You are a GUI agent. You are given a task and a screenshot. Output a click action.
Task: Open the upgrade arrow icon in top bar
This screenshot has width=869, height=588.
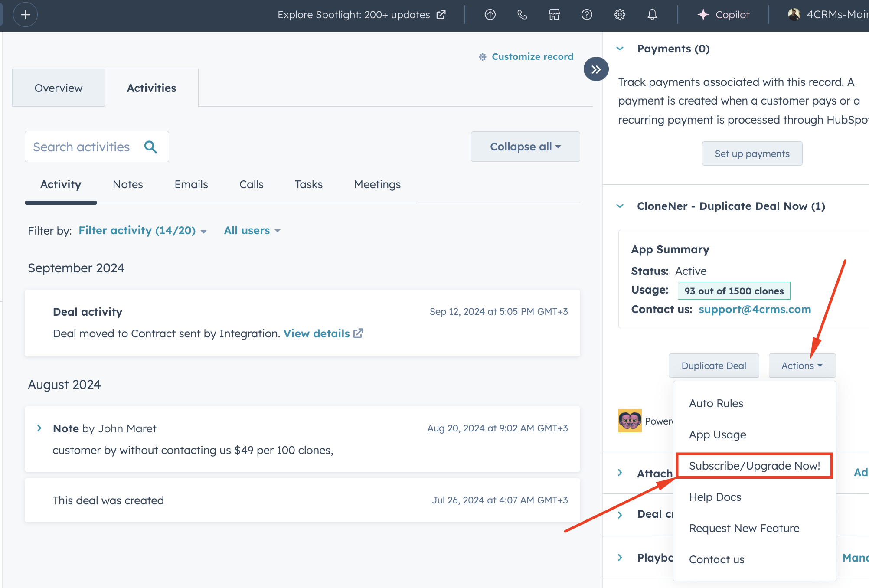(490, 15)
